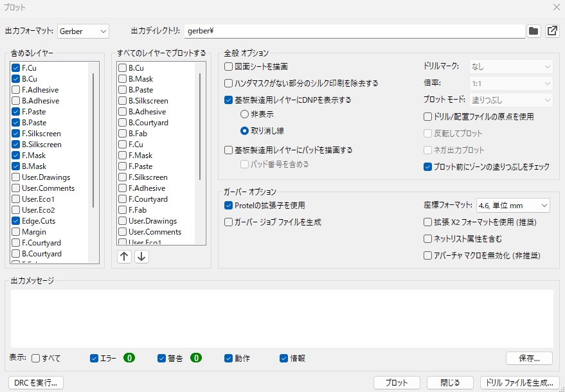Image resolution: width=565 pixels, height=392 pixels.
Task: Enable 図面シートを描画 option
Action: (228, 66)
